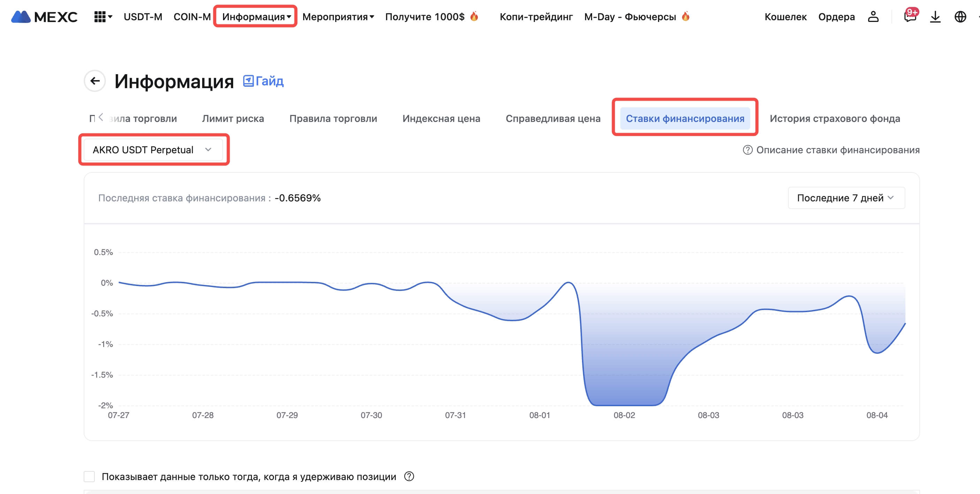Click the MEXC logo
Viewport: 980px width, 494px height.
click(44, 17)
